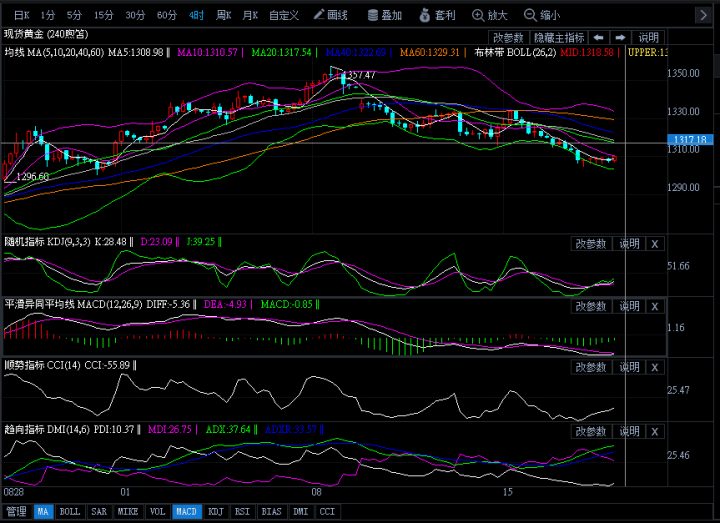Enable the BOLL indicator at bottom bar

70,511
